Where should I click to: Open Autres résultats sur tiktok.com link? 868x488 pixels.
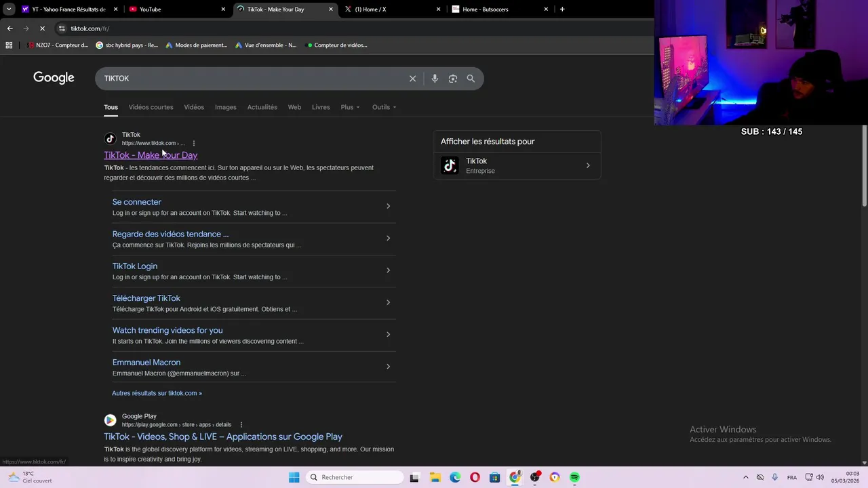(x=157, y=393)
